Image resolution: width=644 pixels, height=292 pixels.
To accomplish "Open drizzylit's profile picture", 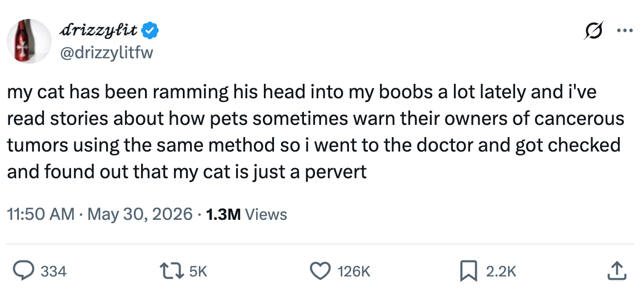I will (29, 41).
